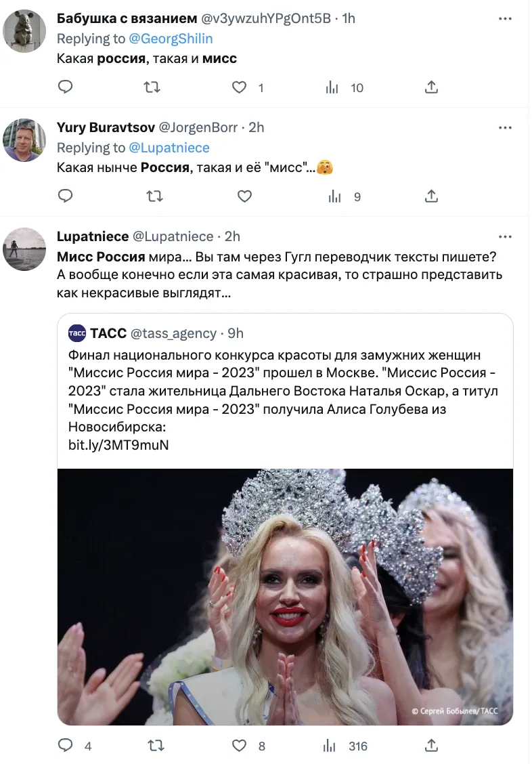Like Yury Buravtsov's reply with the heart icon
This screenshot has width=532, height=764.
[x=244, y=196]
